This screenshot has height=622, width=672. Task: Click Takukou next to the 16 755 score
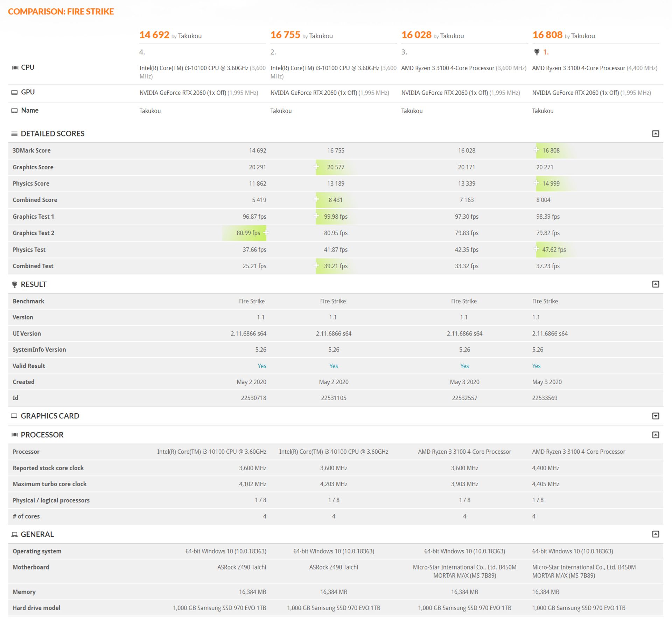(322, 36)
